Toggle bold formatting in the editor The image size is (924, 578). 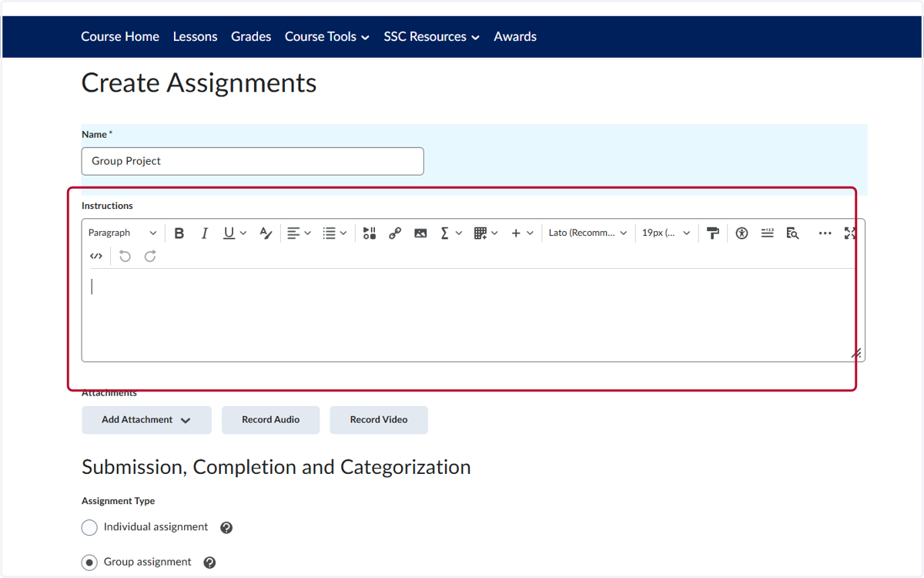pos(179,233)
